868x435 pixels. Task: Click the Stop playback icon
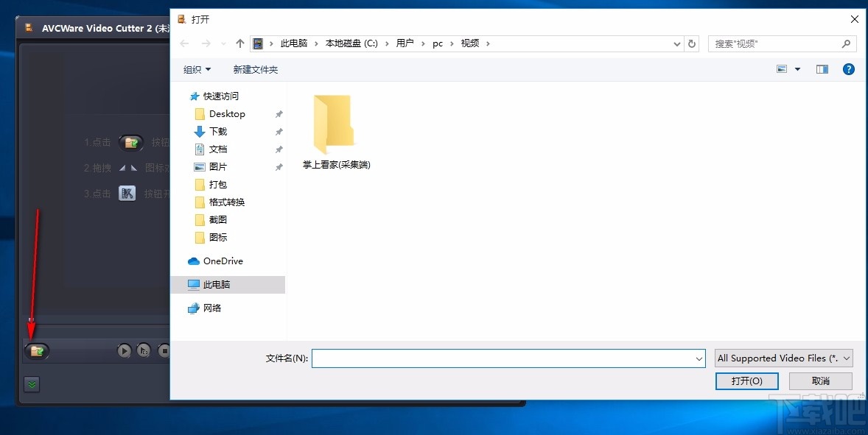click(164, 351)
